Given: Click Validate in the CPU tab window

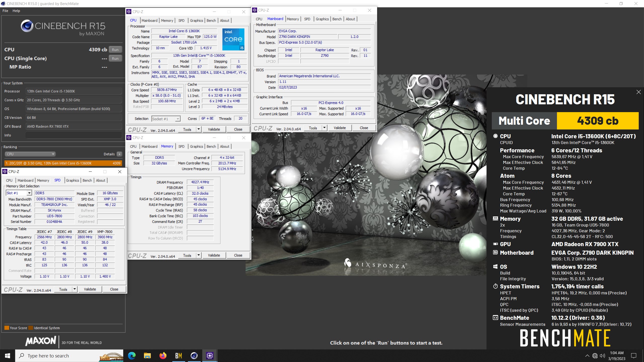Looking at the screenshot, I should point(214,129).
